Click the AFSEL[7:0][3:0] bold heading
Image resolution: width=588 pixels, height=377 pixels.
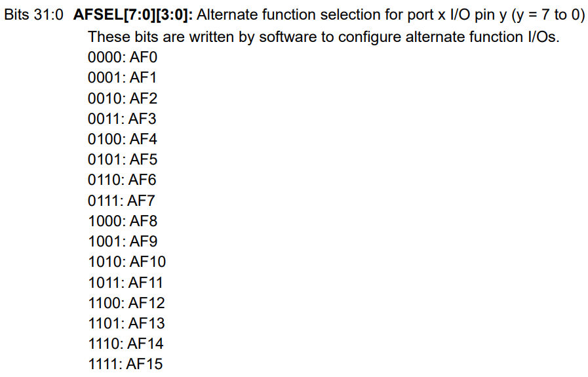(133, 15)
